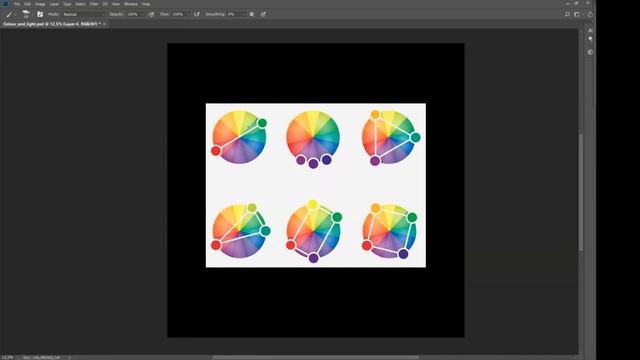Open the Select menu
Screen dimensions: 640x360
tap(80, 4)
